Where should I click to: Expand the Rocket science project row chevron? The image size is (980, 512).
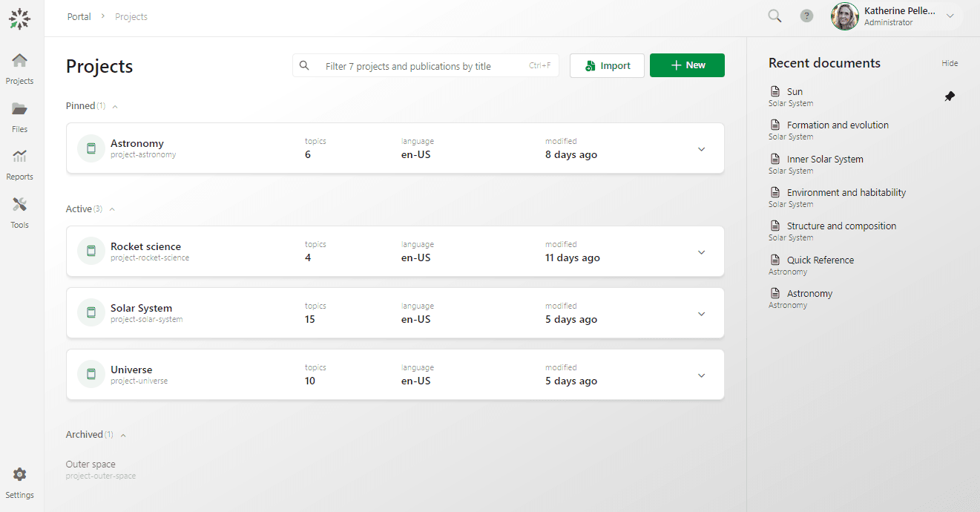[x=701, y=252]
